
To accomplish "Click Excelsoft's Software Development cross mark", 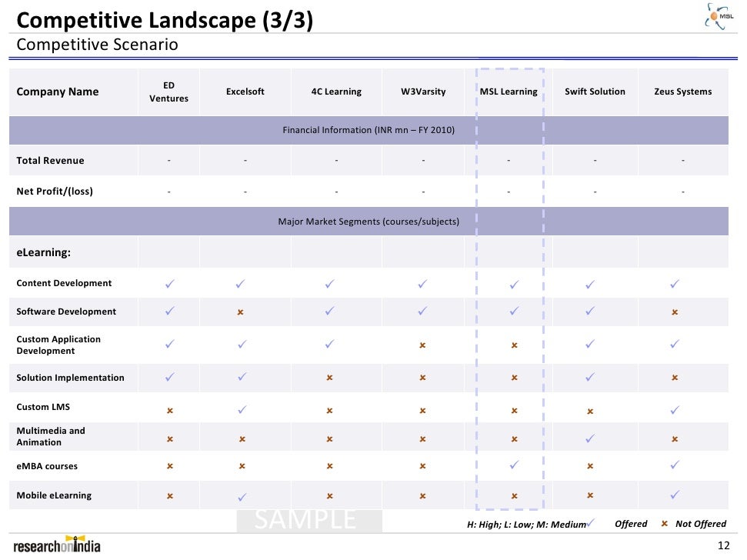I will [x=241, y=312].
